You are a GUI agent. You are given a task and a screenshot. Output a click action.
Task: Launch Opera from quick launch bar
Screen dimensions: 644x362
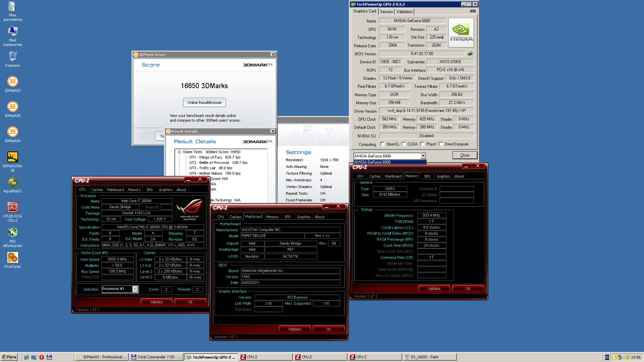pos(41,357)
